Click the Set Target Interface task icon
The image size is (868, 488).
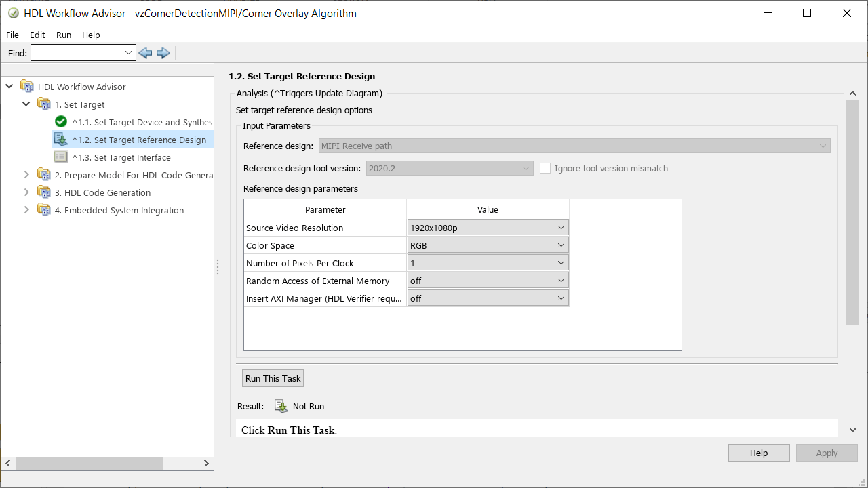pyautogui.click(x=61, y=157)
